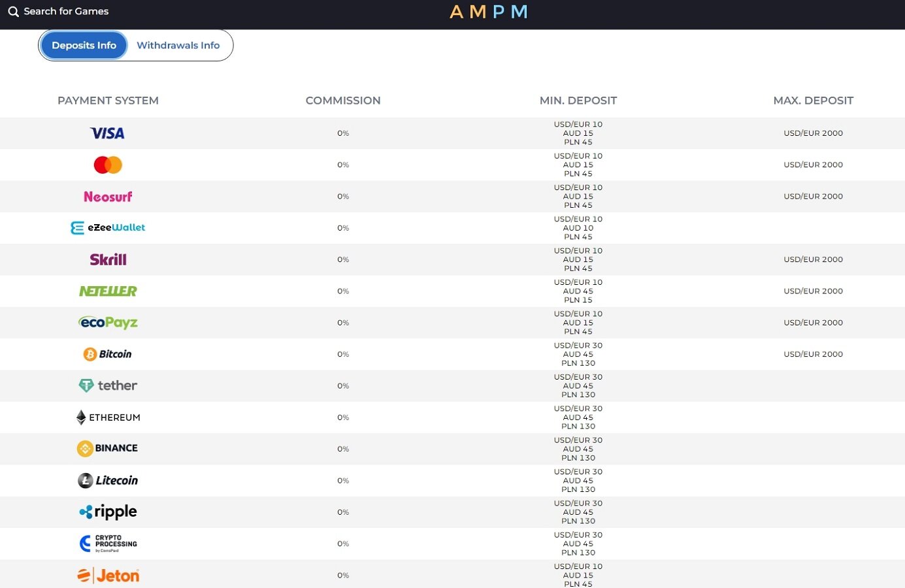Click the Bitcoin row minimum deposit values

point(578,354)
